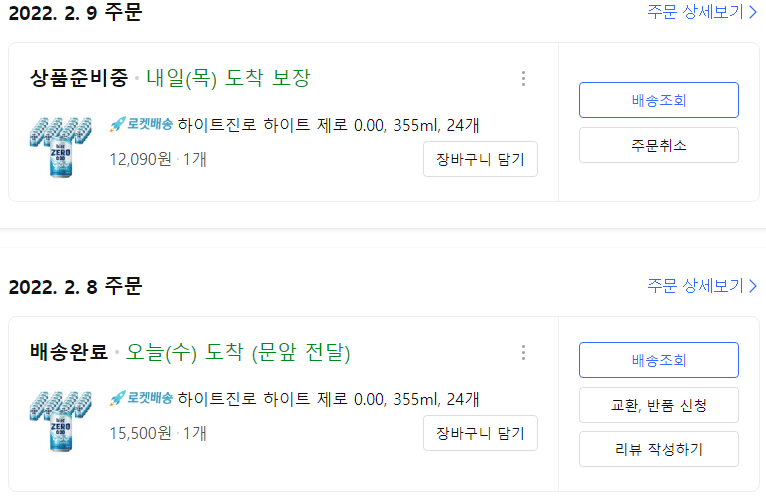Open the three-dot menu for the 2022. 2. 9 order
Image resolution: width=766 pixels, height=498 pixels.
click(x=523, y=78)
